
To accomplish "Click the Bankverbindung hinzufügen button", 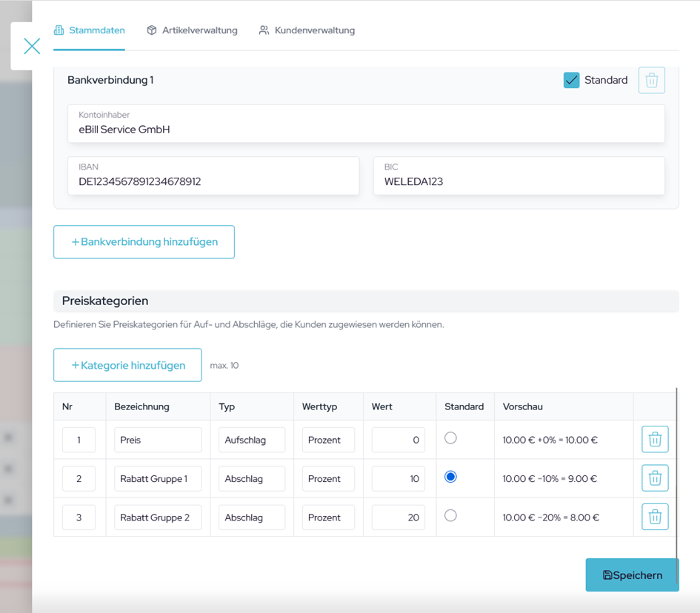I will tap(144, 242).
